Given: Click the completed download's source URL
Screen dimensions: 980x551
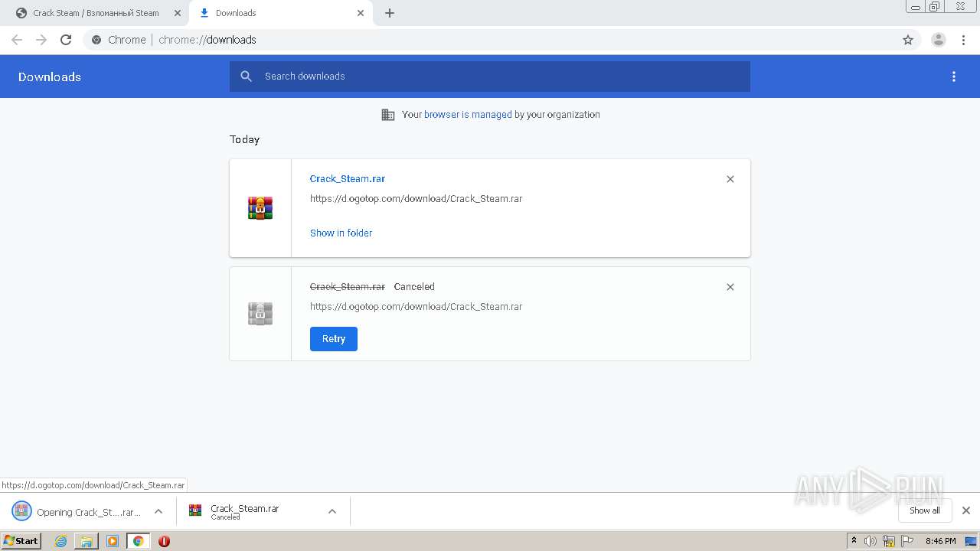Looking at the screenshot, I should 416,199.
